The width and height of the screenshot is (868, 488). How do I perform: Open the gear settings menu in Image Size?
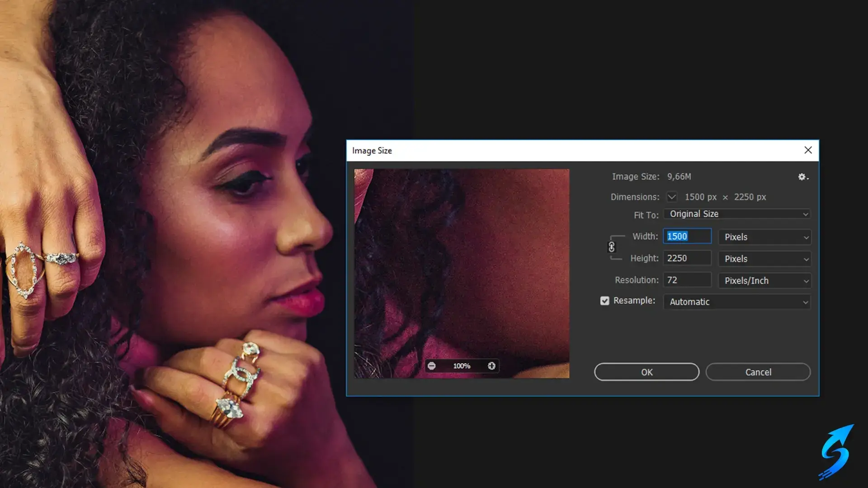[803, 177]
